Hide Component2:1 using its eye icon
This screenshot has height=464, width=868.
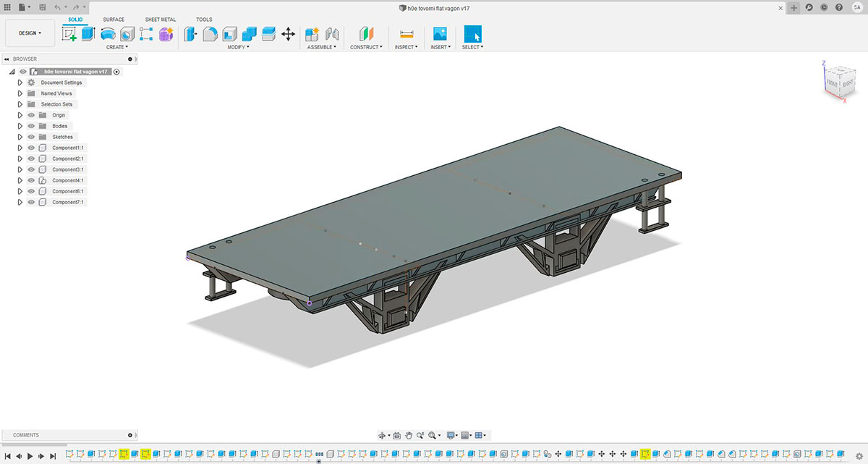coord(31,159)
